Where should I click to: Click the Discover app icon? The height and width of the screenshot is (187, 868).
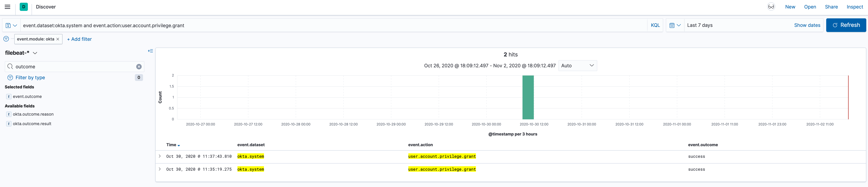(24, 6)
